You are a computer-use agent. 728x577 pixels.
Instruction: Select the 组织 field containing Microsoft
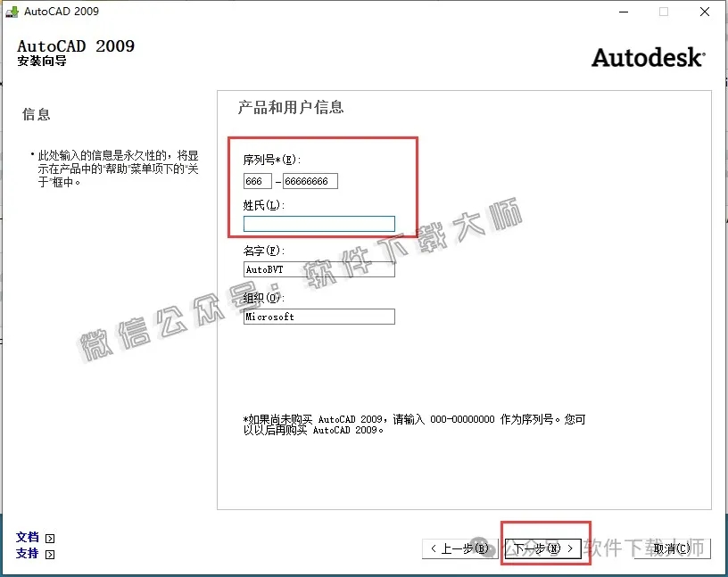pyautogui.click(x=318, y=316)
